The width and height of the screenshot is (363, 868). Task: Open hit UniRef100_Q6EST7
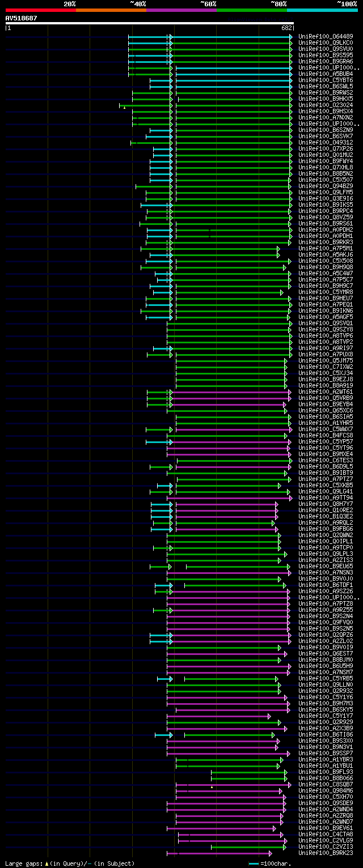tap(326, 653)
